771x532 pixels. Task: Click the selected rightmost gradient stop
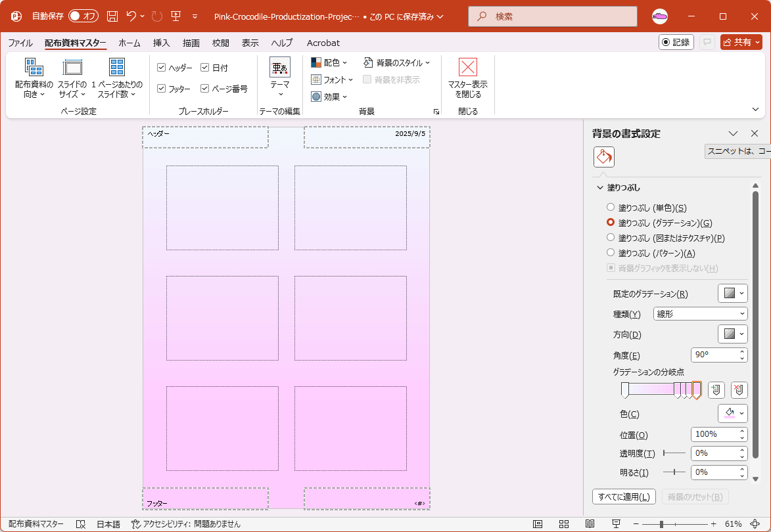[696, 390]
